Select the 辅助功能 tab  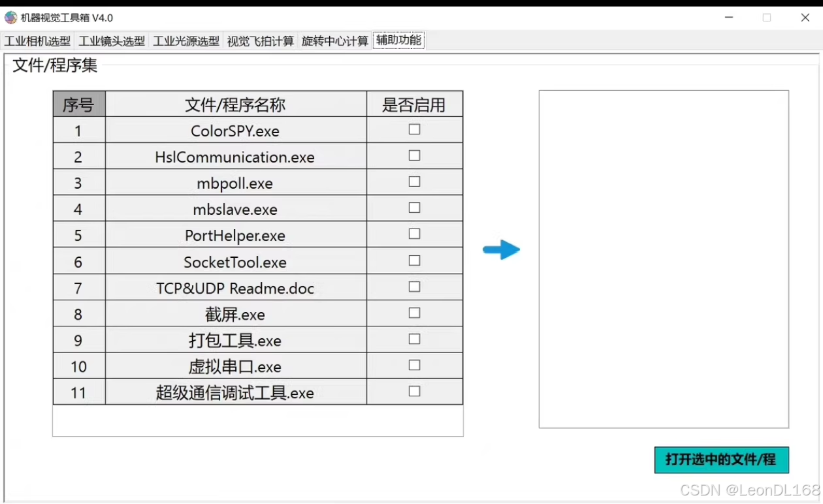[x=398, y=40]
